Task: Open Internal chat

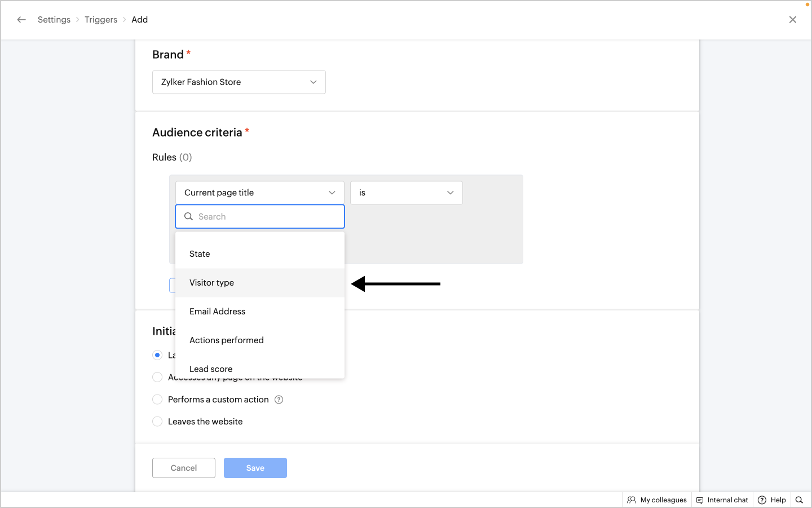Action: click(x=722, y=500)
